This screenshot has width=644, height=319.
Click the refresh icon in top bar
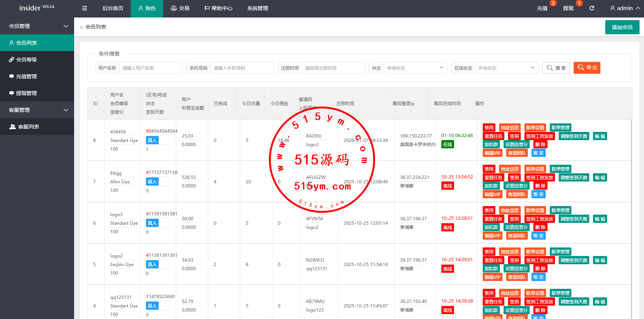click(x=591, y=8)
